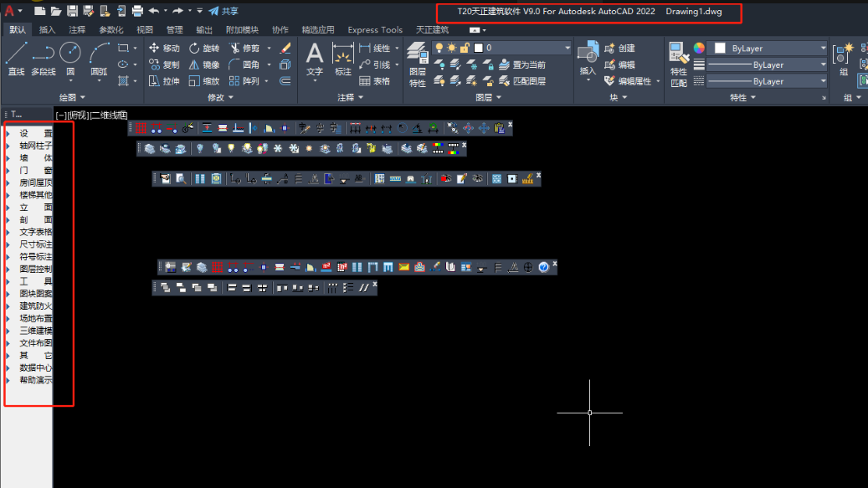Click the [-] viewport control label
The width and height of the screenshot is (868, 488).
[x=60, y=115]
